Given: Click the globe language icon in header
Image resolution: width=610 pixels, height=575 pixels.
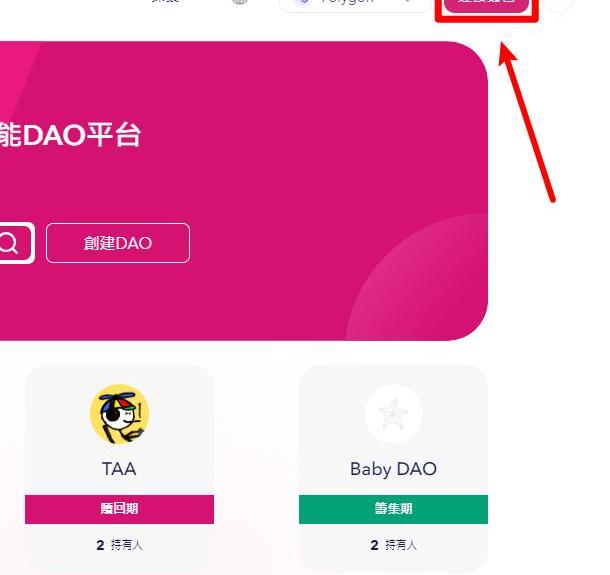Looking at the screenshot, I should tap(240, 3).
